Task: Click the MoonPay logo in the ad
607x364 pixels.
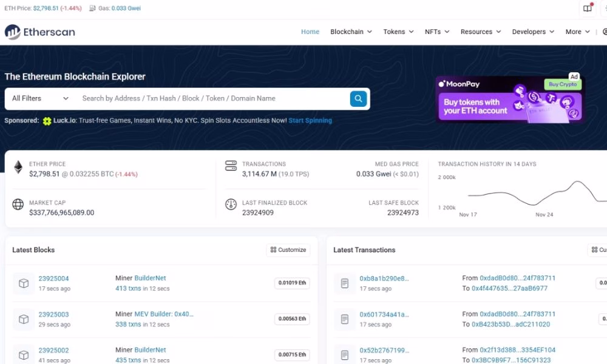Action: (459, 84)
